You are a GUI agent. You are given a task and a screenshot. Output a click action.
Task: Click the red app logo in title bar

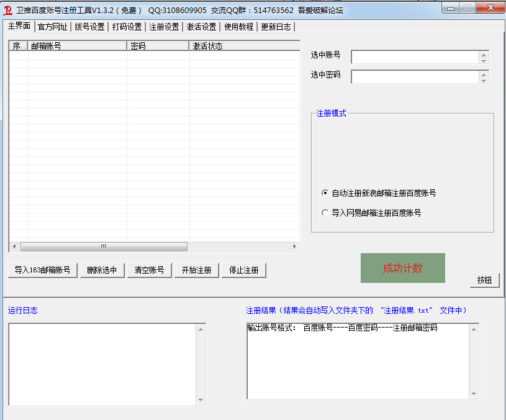(7, 11)
